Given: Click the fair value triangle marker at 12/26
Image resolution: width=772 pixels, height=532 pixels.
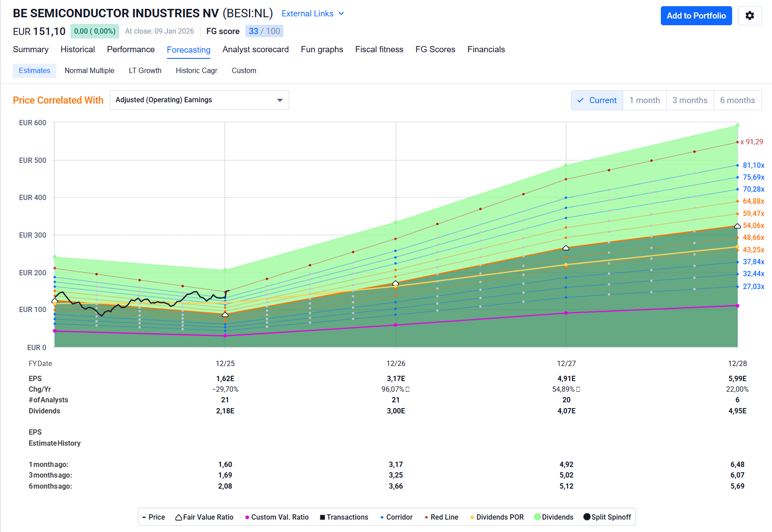Looking at the screenshot, I should 396,283.
